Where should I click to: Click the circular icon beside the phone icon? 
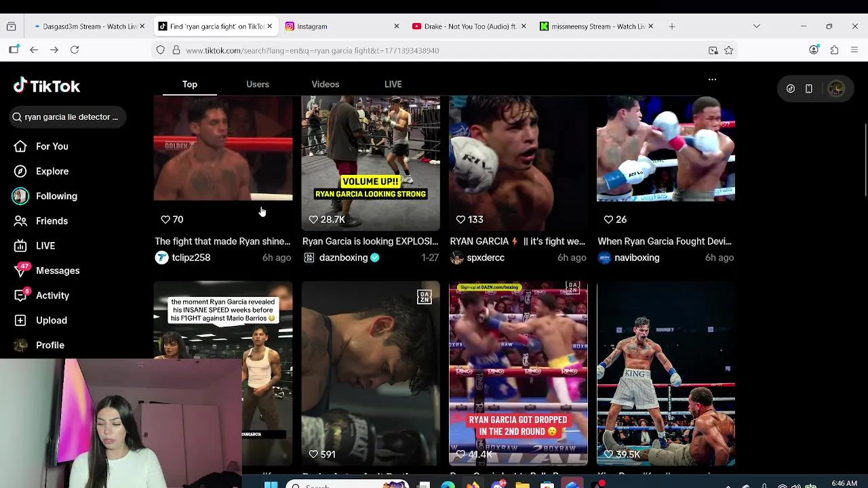coord(791,89)
